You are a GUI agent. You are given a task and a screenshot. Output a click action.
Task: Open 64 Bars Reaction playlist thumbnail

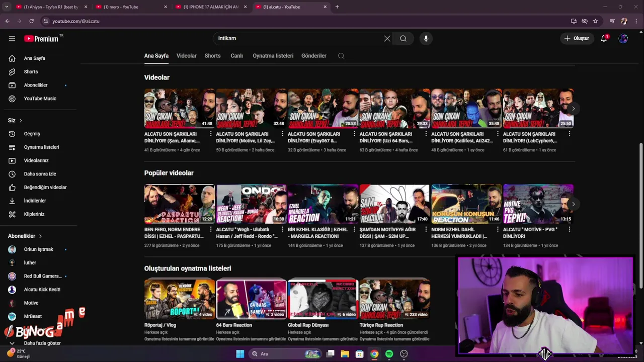coord(251,299)
